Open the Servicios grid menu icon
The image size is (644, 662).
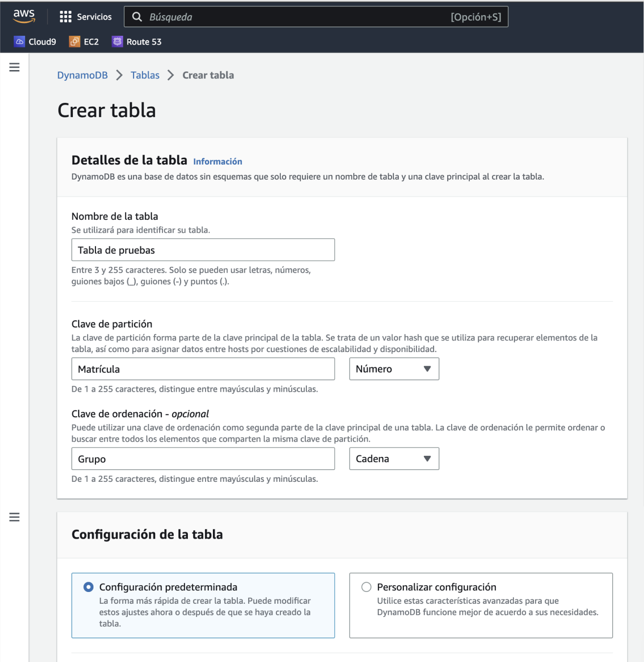click(x=66, y=17)
